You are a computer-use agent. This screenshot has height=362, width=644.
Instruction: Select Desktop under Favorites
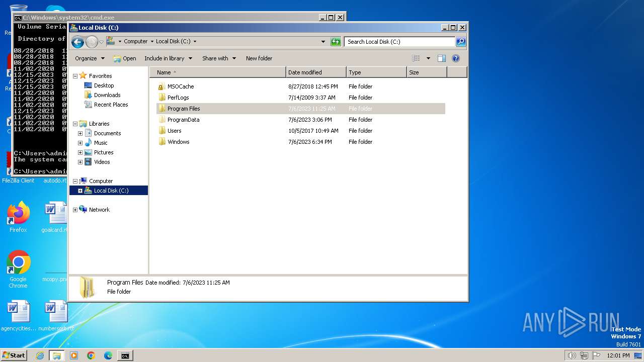(x=104, y=85)
